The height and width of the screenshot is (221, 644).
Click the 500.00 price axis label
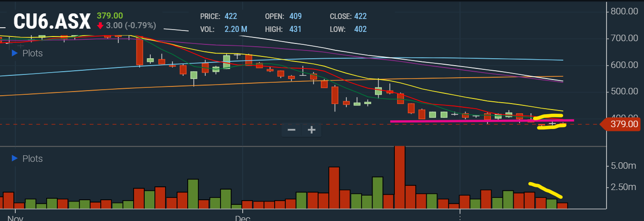pos(624,92)
